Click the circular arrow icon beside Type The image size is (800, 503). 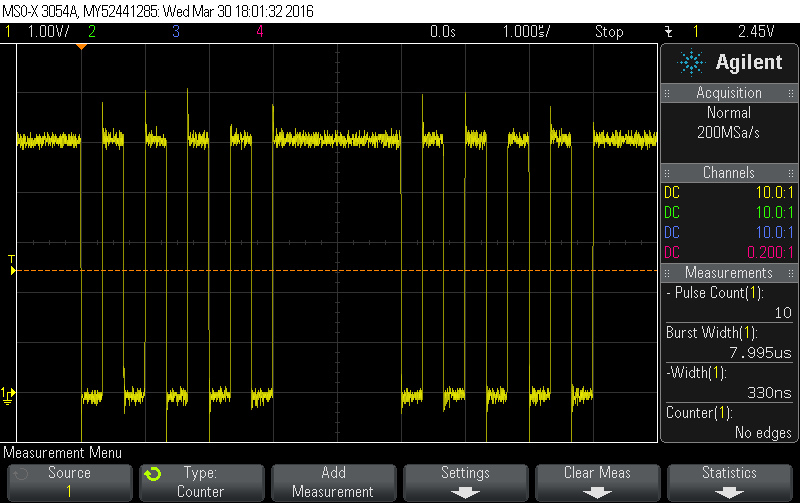click(x=152, y=474)
